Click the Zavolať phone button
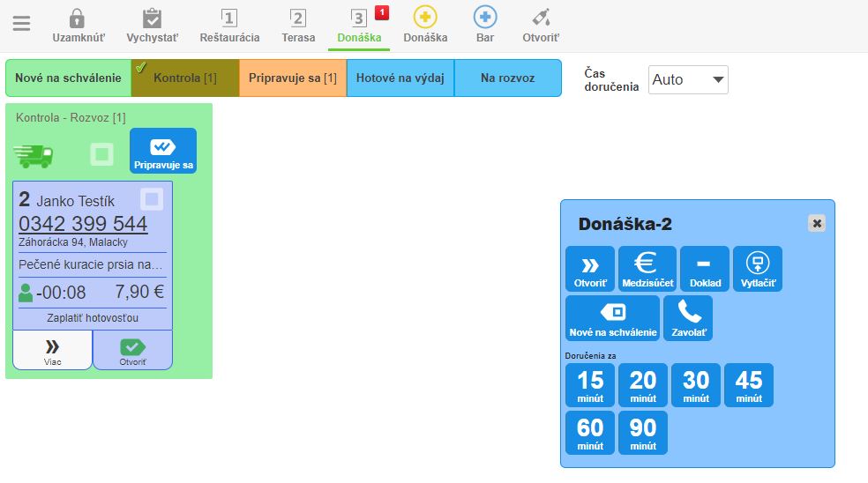Image resolution: width=868 pixels, height=483 pixels. 688,318
